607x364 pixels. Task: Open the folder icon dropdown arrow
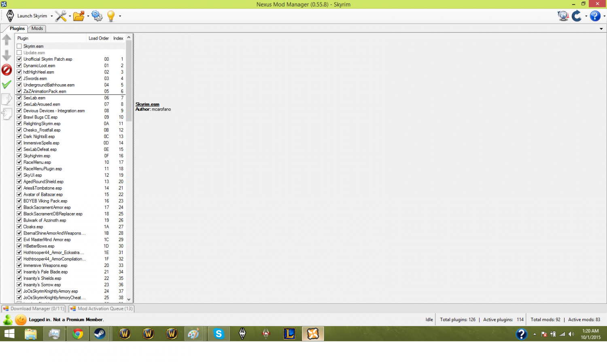[88, 16]
